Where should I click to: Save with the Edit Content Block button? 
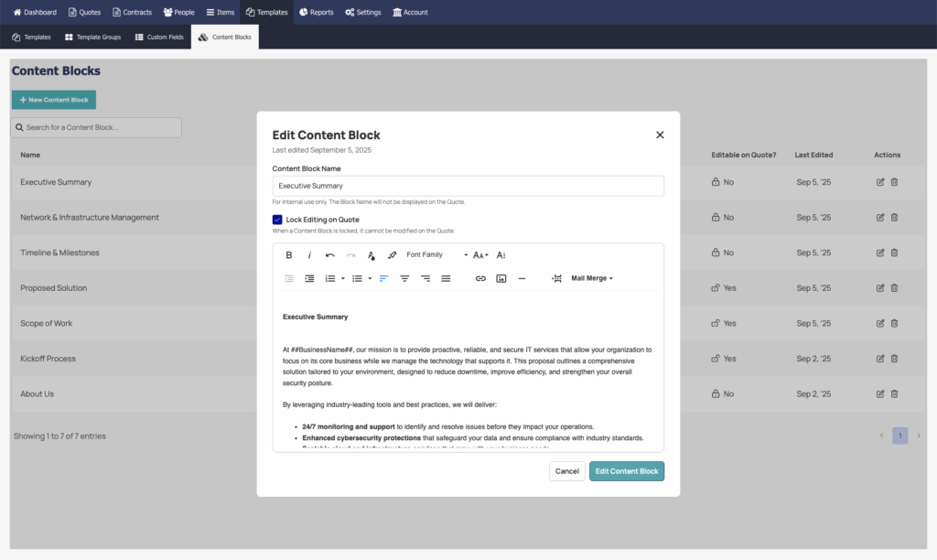pos(627,471)
